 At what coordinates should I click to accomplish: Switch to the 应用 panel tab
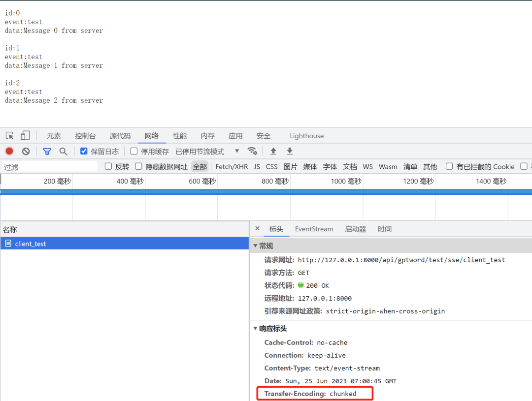(x=235, y=136)
